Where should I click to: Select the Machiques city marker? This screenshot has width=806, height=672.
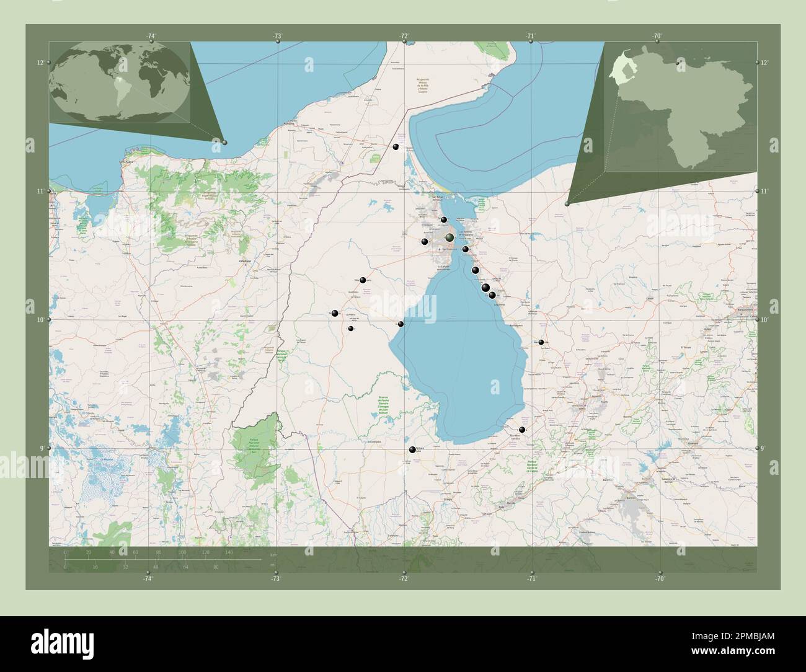point(335,313)
